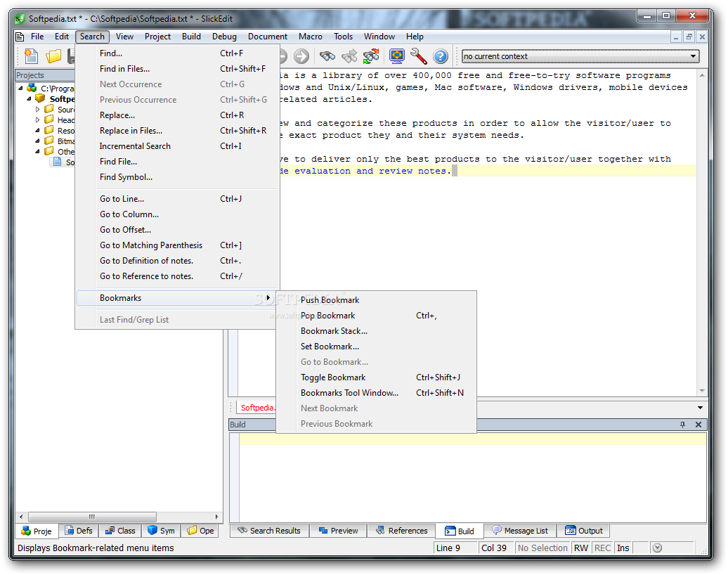Click the Softpedia file tab

click(256, 407)
